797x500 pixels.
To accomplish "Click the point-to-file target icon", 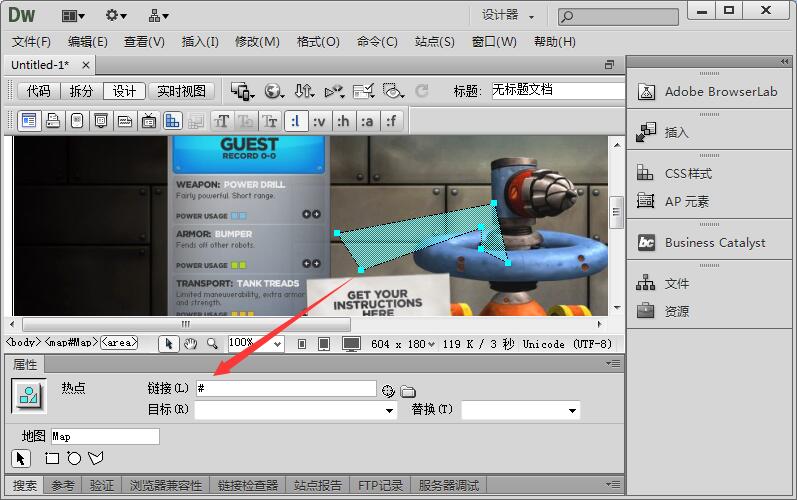I will [x=388, y=390].
